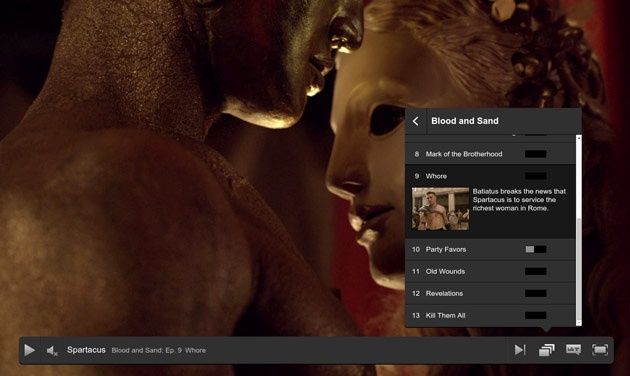Click the episode 9 thumbnail image
The image size is (630, 376).
(440, 208)
